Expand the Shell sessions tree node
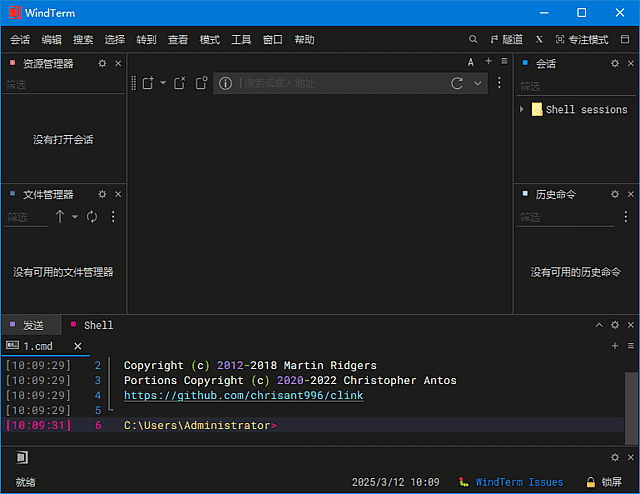 522,109
